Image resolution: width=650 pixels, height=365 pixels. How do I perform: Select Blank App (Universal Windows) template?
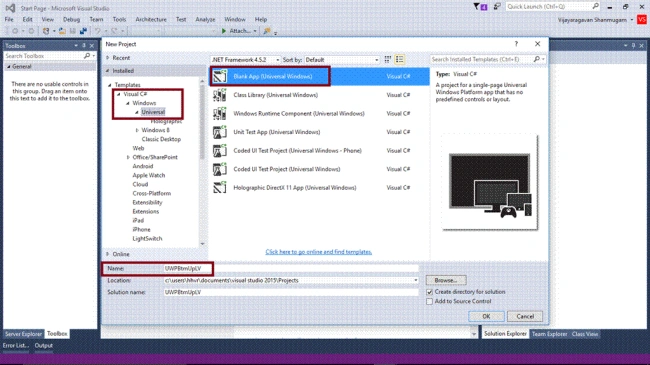coord(319,77)
